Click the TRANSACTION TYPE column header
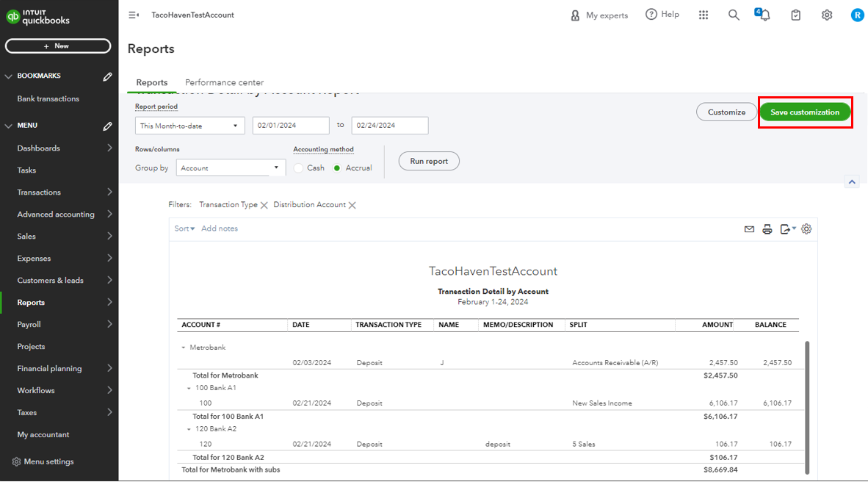868x482 pixels. click(x=388, y=325)
